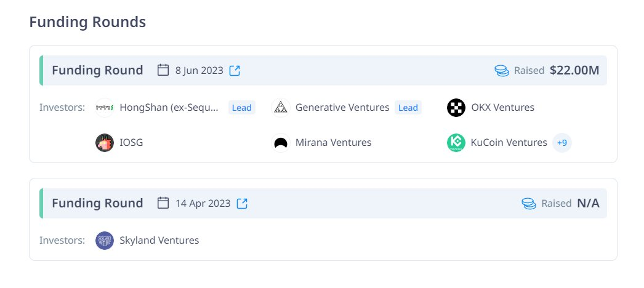This screenshot has height=288, width=644.
Task: Open the OKX Ventures investor link
Action: [x=502, y=108]
